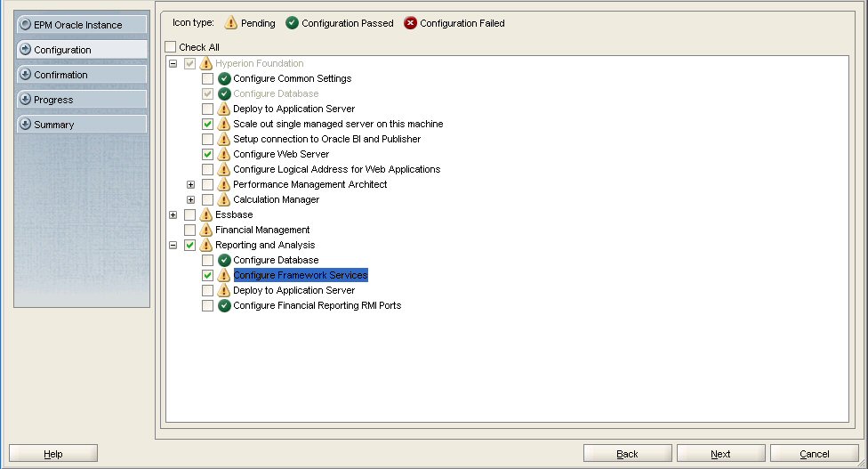Uncheck Scale out single managed server checkbox
868x469 pixels.
(207, 124)
